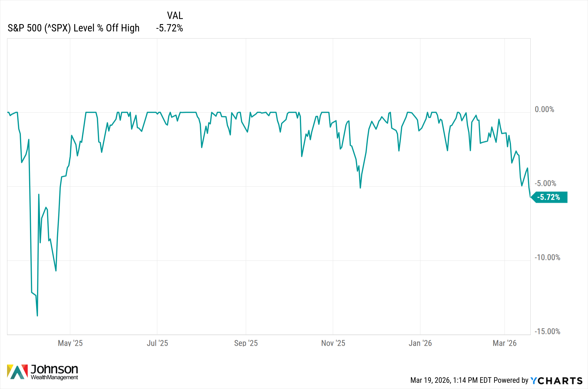Select the S&P 500 (^SPX) series title
The height and width of the screenshot is (389, 588).
[73, 28]
